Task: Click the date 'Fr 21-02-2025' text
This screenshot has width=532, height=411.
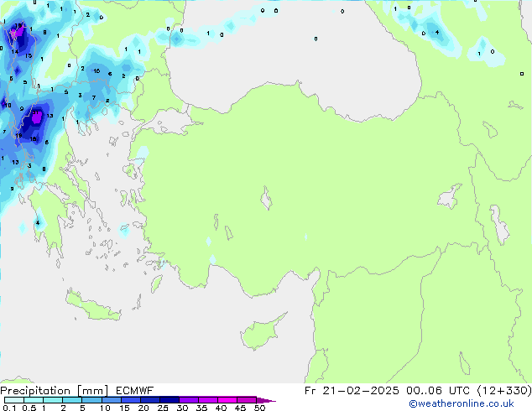Action: pyautogui.click(x=352, y=391)
